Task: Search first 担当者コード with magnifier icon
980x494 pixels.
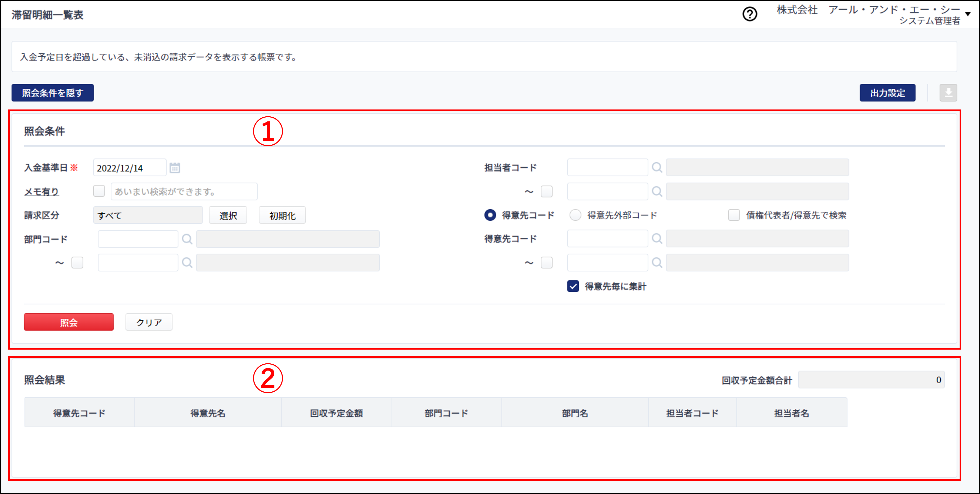Action: click(x=657, y=168)
